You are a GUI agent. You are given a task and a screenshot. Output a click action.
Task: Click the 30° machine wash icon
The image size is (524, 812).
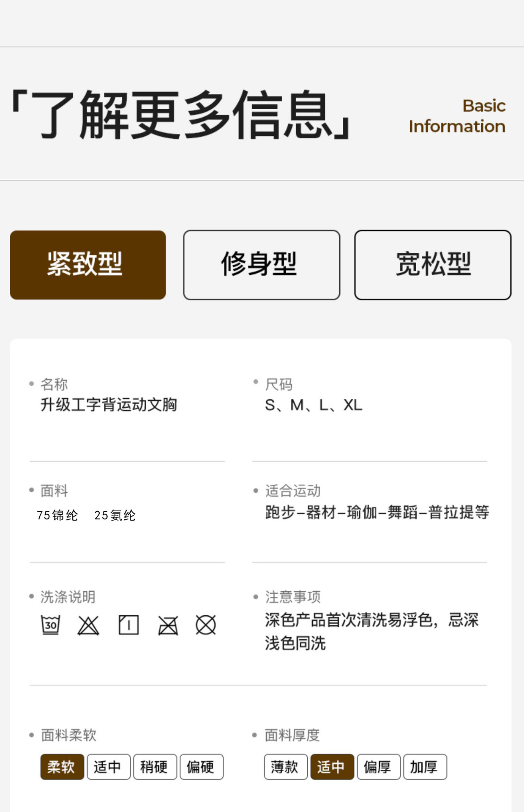tap(50, 625)
